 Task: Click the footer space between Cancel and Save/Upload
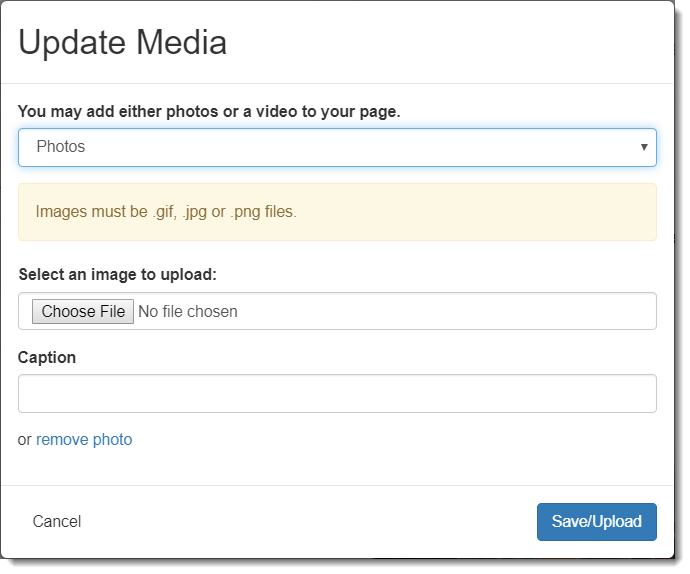(308, 522)
